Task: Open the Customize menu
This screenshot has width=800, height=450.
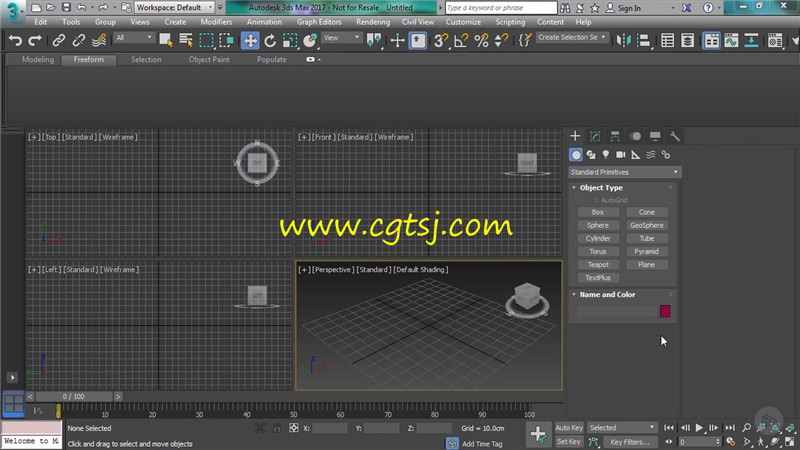Action: click(x=463, y=22)
